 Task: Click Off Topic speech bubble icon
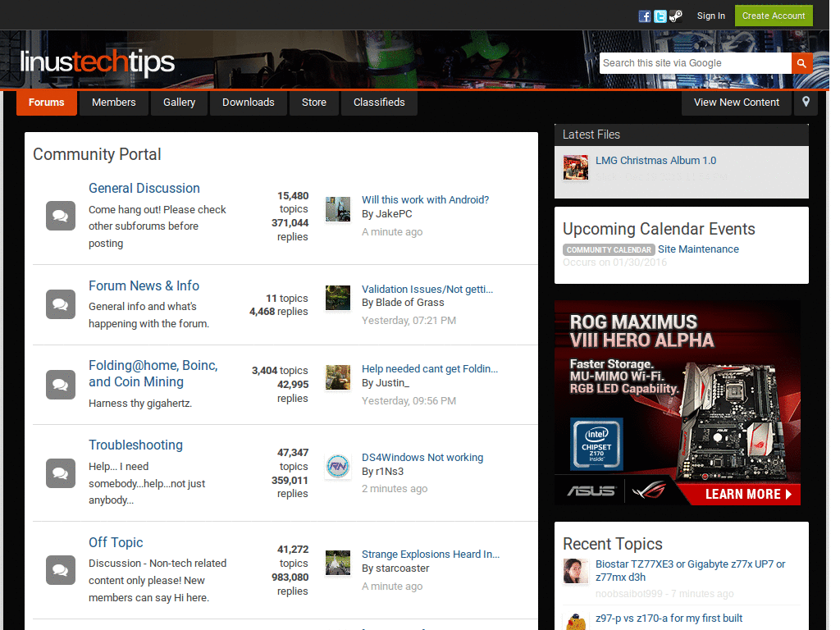tap(61, 569)
